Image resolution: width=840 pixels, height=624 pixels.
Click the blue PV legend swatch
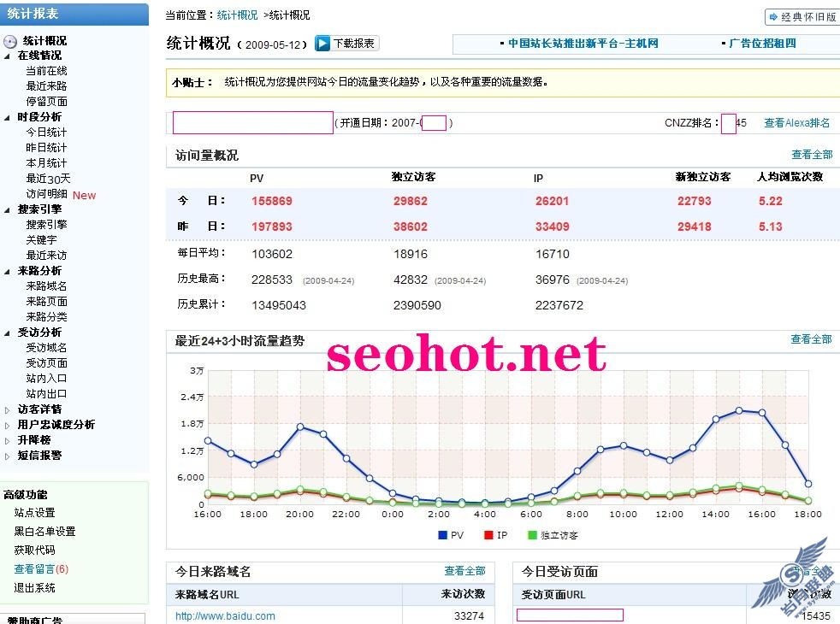[x=443, y=535]
